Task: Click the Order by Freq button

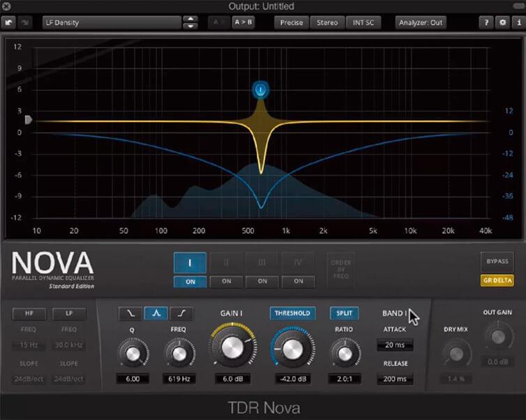Action: point(341,269)
